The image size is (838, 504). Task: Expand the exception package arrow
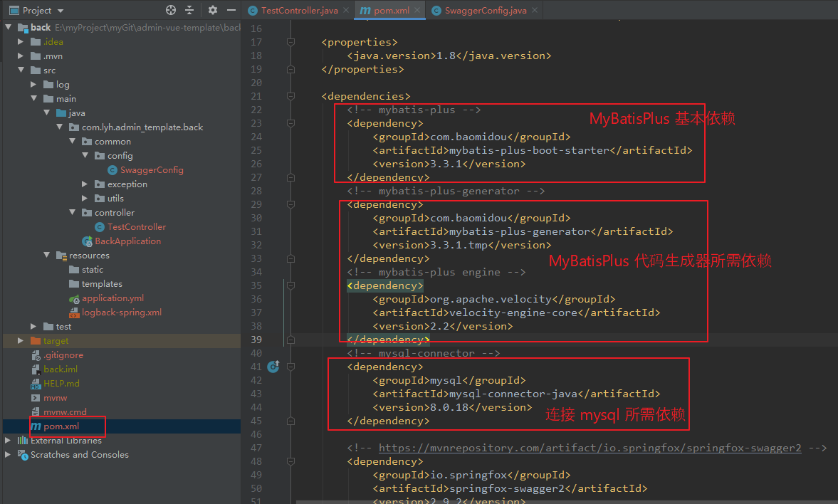(85, 184)
